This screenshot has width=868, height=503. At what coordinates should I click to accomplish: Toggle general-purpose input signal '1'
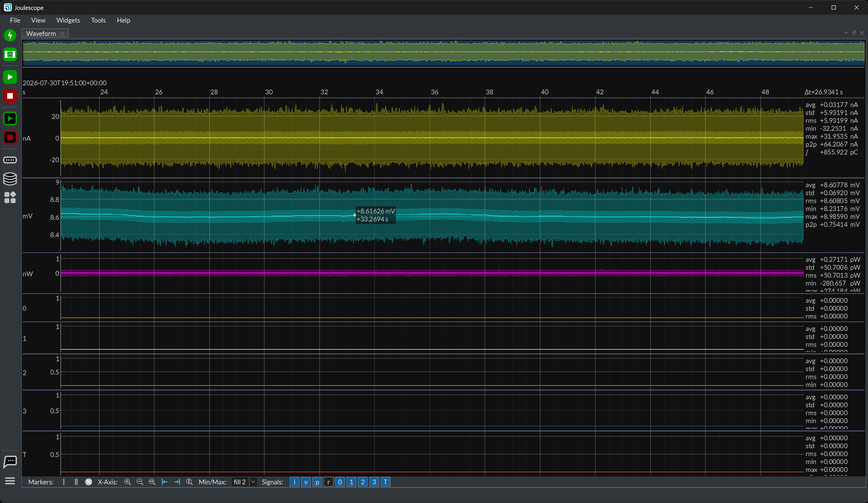(x=351, y=482)
